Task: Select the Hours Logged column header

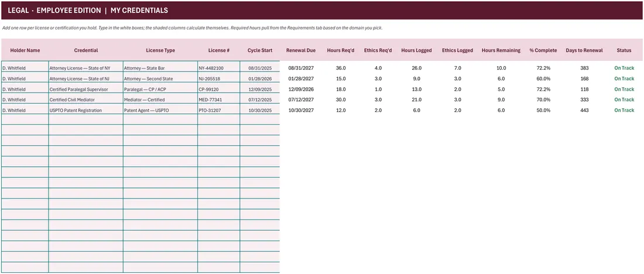Action: coord(416,50)
